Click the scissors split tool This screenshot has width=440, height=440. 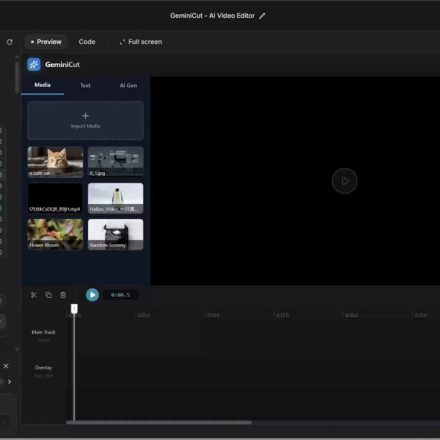click(x=34, y=295)
